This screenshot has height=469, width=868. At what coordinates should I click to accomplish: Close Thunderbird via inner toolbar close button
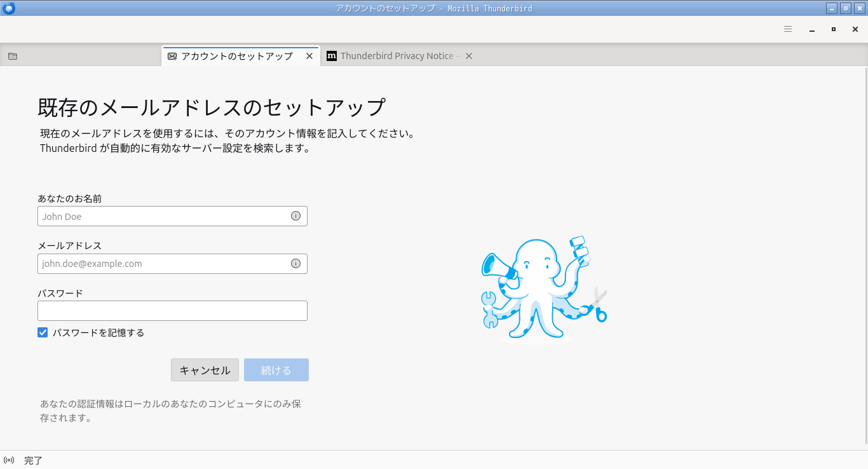point(855,29)
